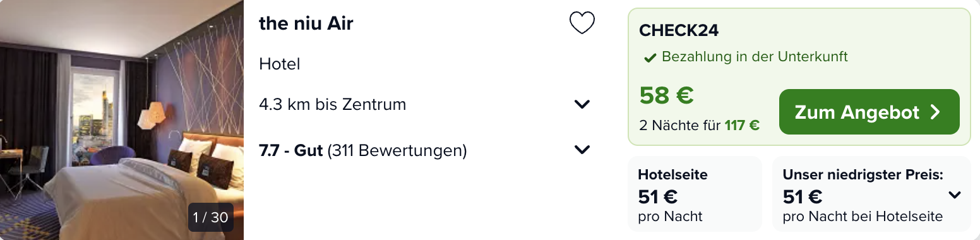Screen dimensions: 980x240
Task: Expand the 4.3 km bis Zentrum chevron
Action: coord(582,104)
